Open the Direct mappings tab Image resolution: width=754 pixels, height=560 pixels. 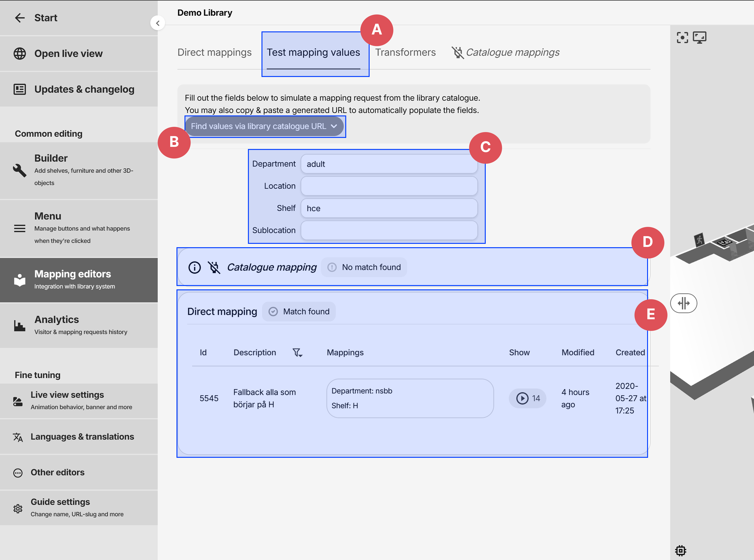coord(214,52)
